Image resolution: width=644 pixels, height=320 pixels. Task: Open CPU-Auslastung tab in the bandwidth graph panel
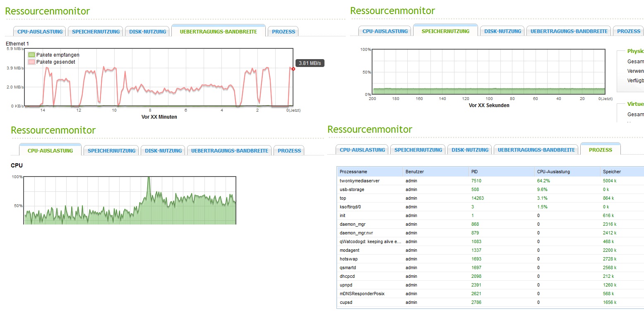pyautogui.click(x=40, y=31)
